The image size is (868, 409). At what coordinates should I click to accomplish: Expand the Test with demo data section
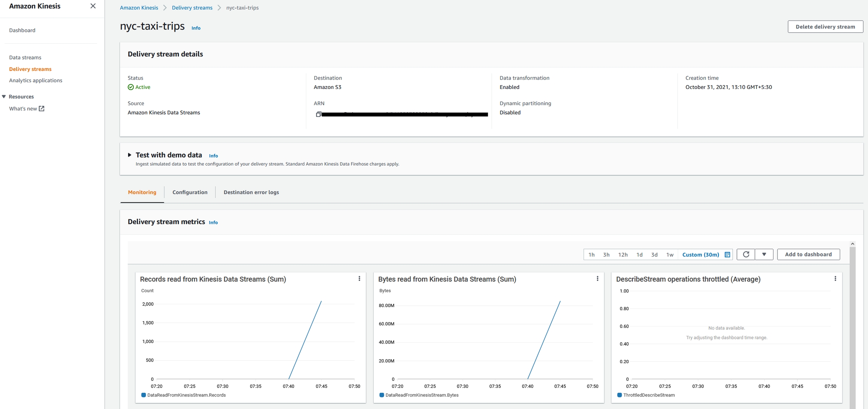point(130,155)
